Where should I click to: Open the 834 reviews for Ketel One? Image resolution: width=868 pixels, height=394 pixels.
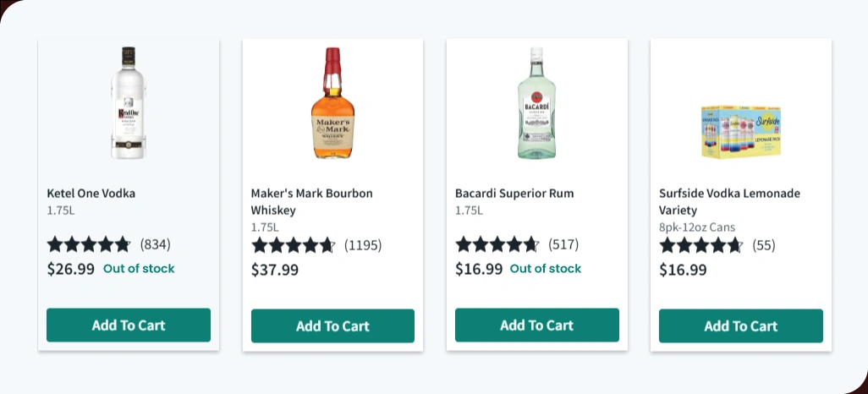[156, 244]
